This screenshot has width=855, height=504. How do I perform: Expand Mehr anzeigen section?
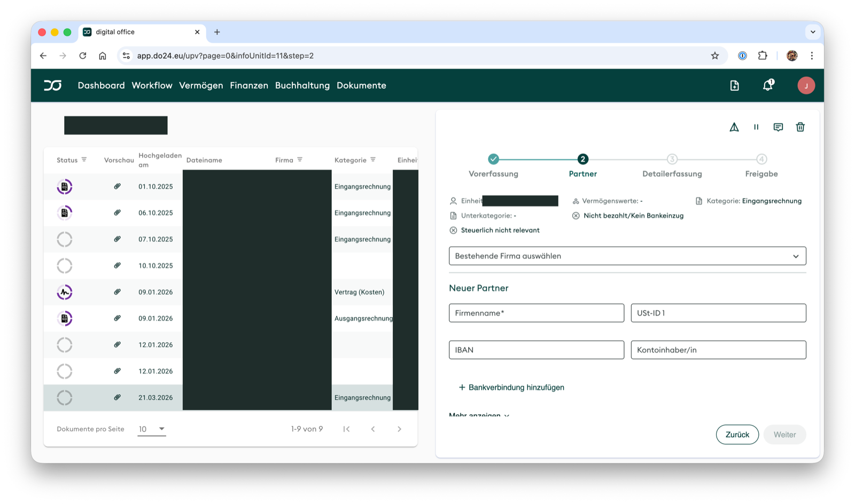pos(479,415)
